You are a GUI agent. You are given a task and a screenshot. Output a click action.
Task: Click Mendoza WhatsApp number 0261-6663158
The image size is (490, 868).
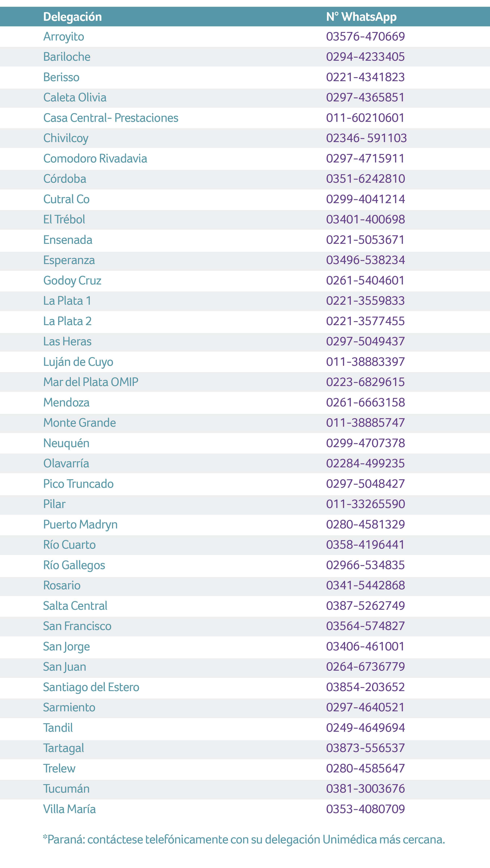365,402
